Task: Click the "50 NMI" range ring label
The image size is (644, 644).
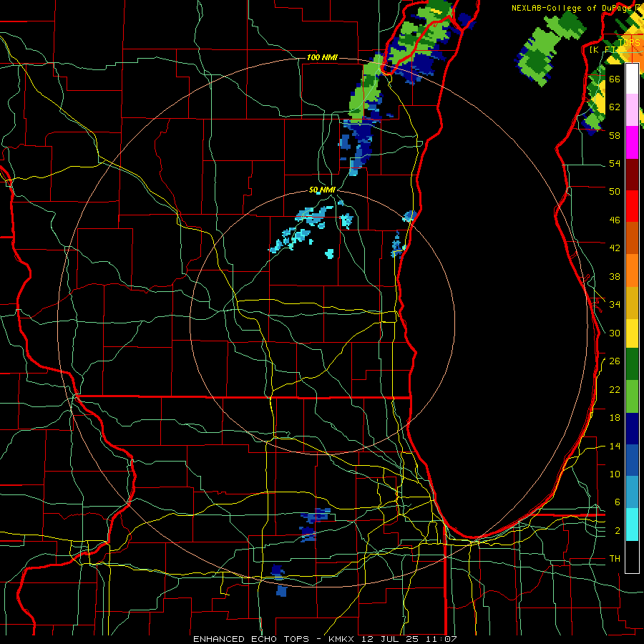Action: 323,190
